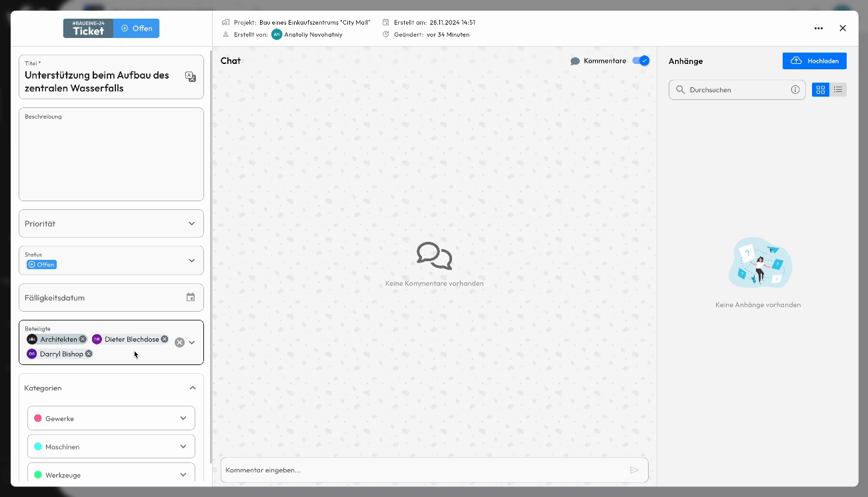Open the search info icon in Anhänge
This screenshot has height=497, width=868.
pos(795,90)
